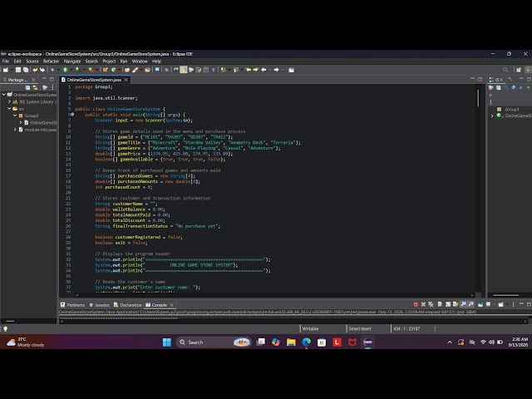
Task: Collapse the Group3 package node
Action: (x=15, y=116)
